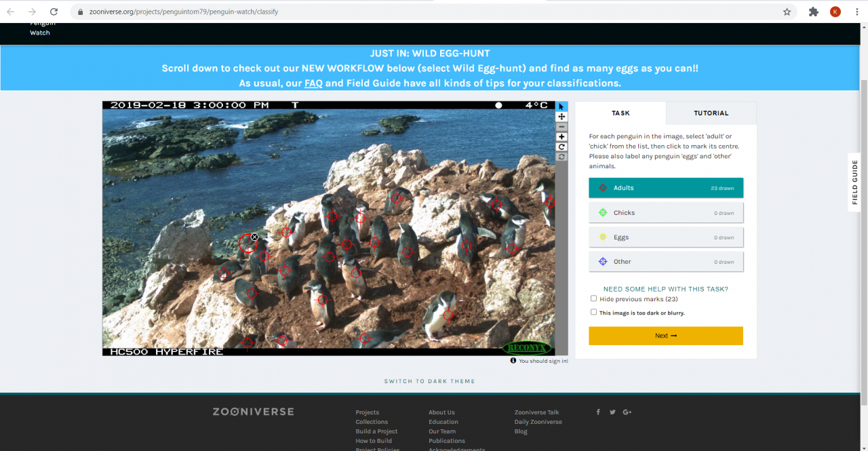Open the Blog footer link

click(521, 431)
